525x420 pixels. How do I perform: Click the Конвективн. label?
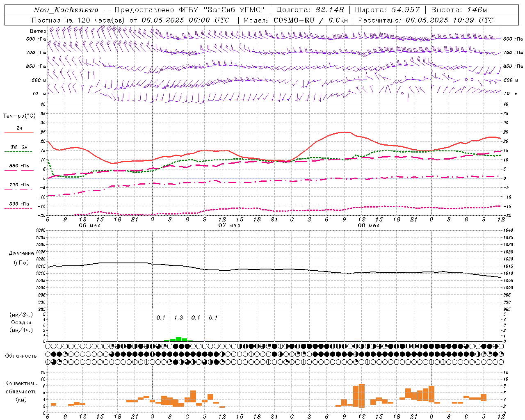pyautogui.click(x=21, y=383)
